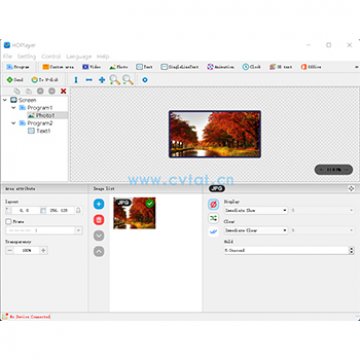360x360 pixels.
Task: Click the red delete image button
Action: 99,220
